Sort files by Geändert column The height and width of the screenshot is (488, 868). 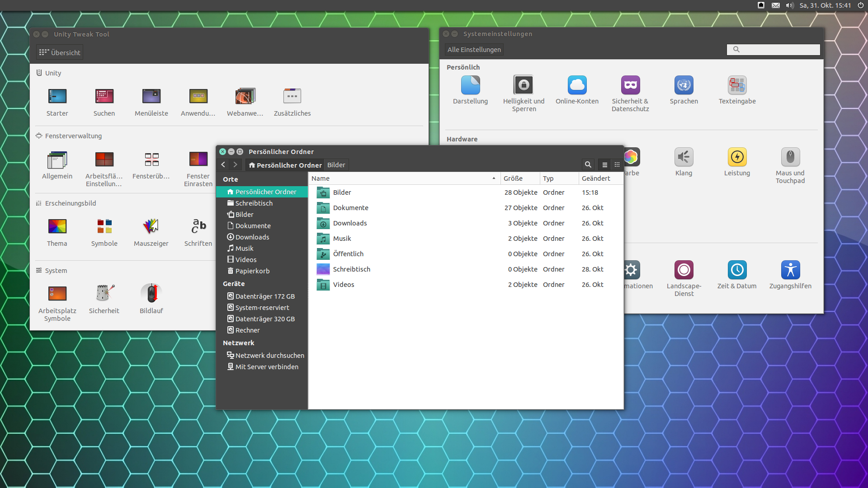[x=596, y=178]
